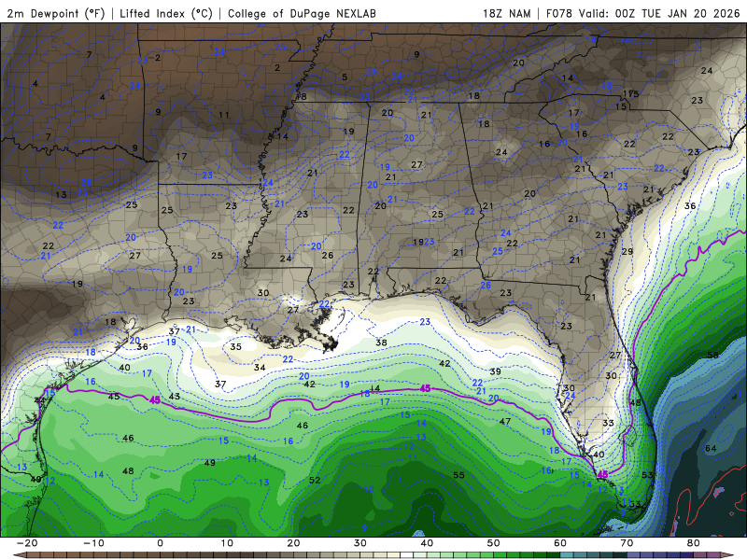
Task: Click the dewpoint value 29 on the map
Action: click(627, 251)
